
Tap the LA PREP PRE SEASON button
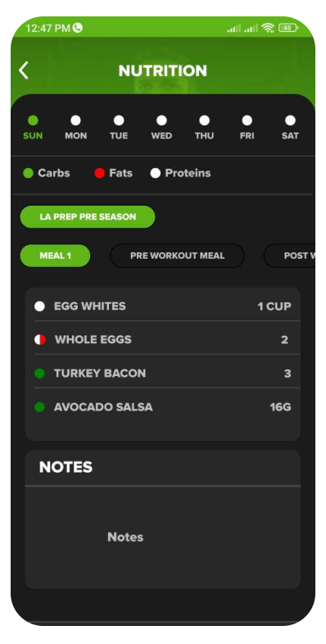[x=88, y=217]
